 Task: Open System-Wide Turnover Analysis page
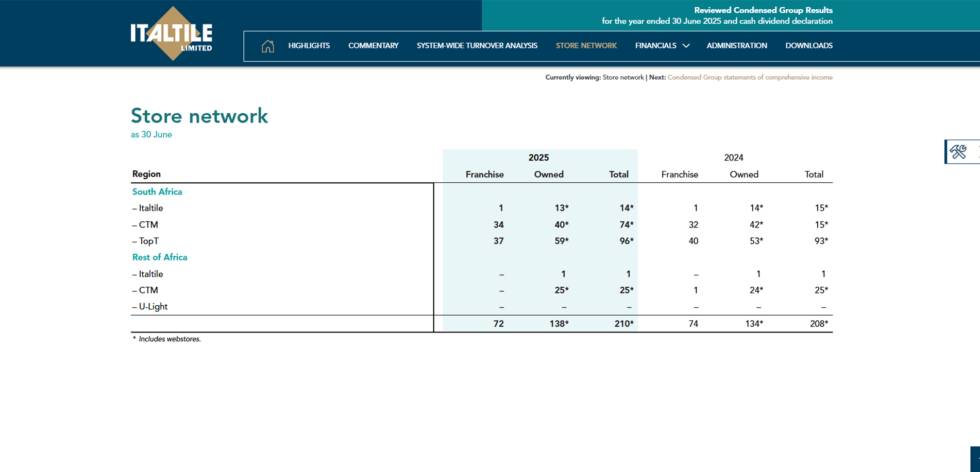coord(477,46)
